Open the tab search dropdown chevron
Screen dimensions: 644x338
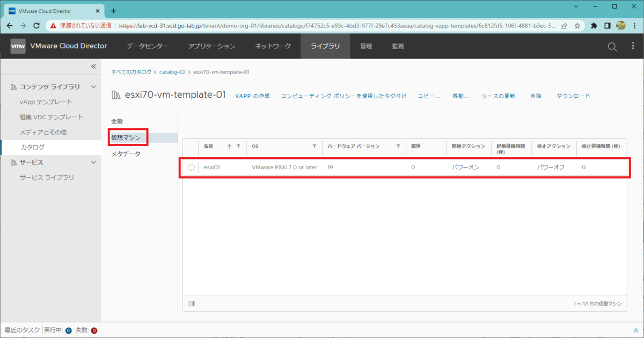tap(576, 6)
